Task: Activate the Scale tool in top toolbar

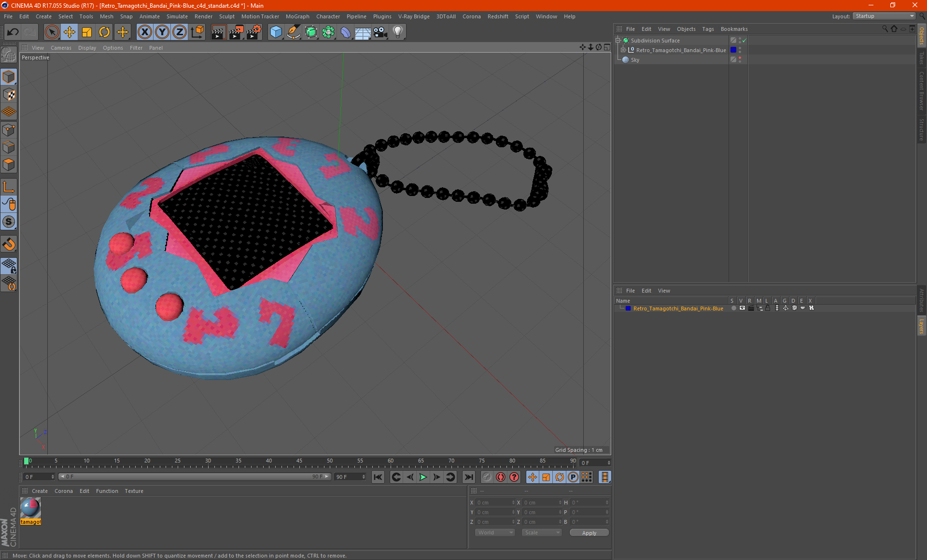Action: tap(87, 32)
